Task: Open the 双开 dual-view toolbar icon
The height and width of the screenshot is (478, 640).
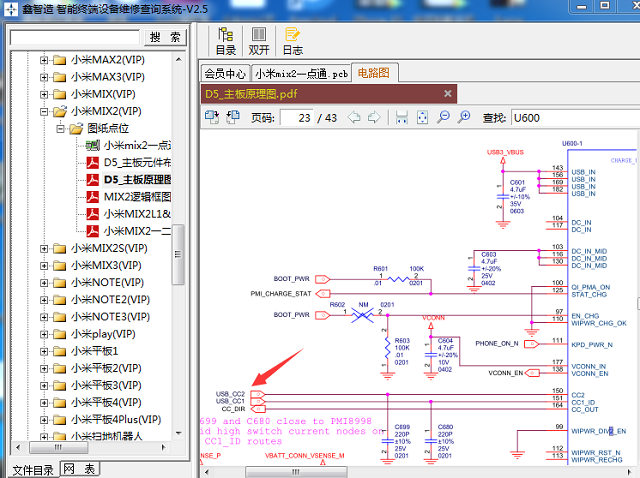Action: (x=259, y=41)
